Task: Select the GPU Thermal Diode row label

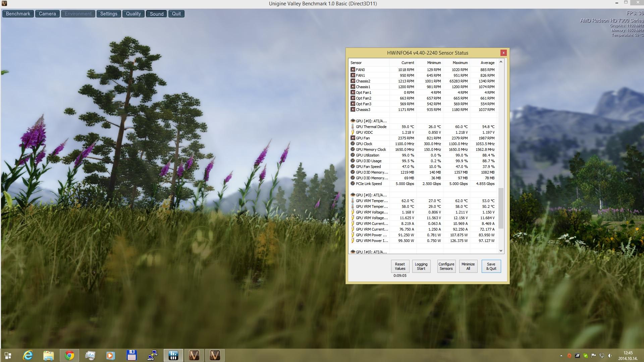Action: point(371,127)
